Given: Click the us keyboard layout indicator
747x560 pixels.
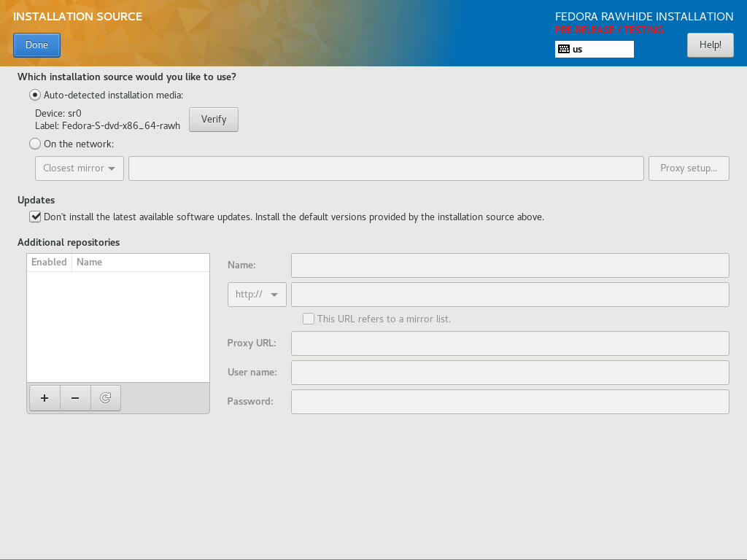Looking at the screenshot, I should pos(594,49).
